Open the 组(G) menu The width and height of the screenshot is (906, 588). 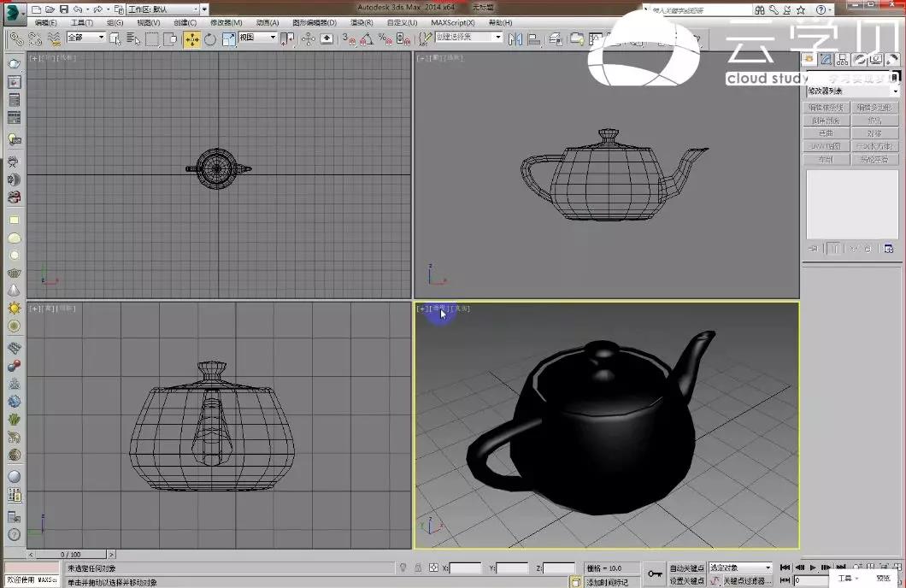click(115, 22)
